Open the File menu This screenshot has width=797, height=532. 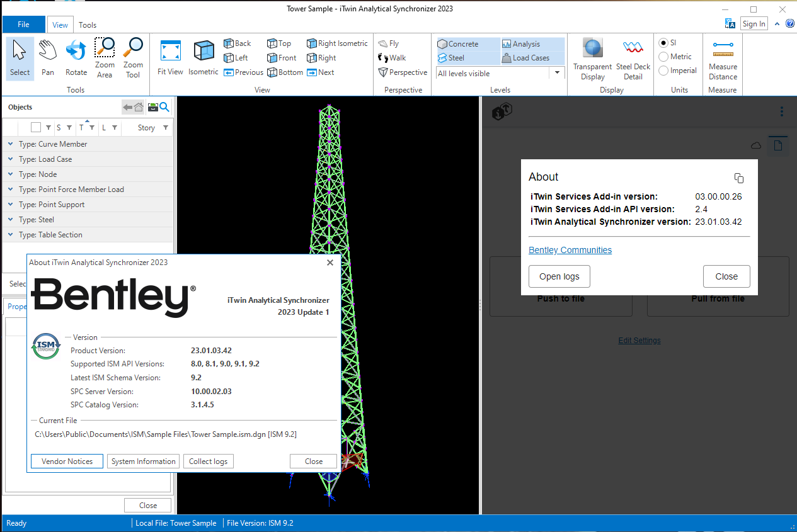[x=24, y=25]
